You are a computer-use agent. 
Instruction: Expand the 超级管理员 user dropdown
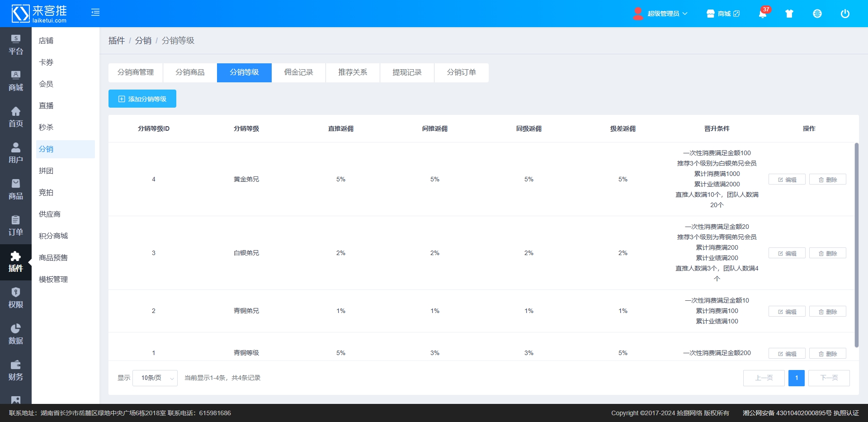[x=663, y=14]
